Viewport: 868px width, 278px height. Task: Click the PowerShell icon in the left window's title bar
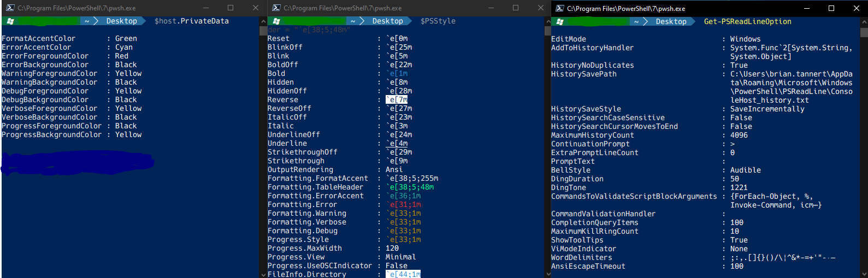coord(10,8)
